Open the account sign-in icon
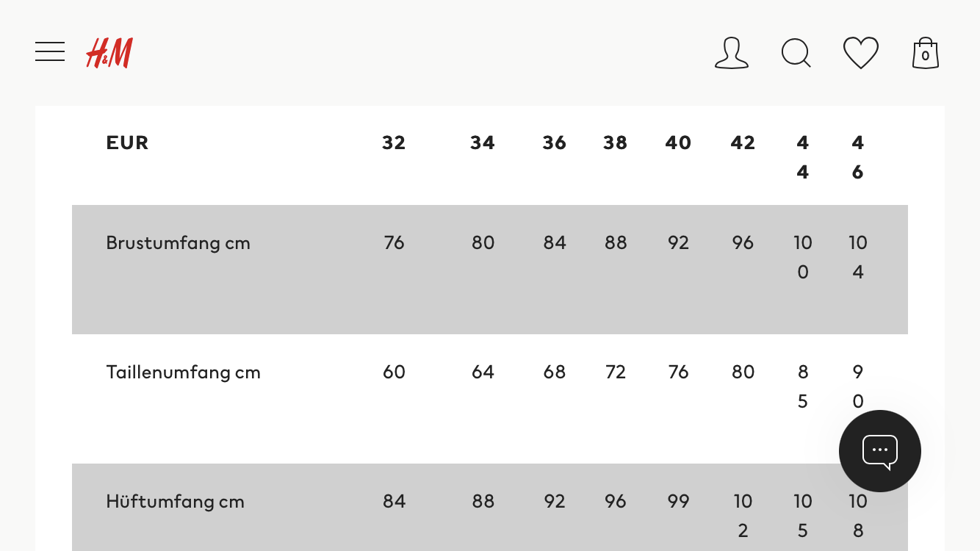The height and width of the screenshot is (551, 980). click(732, 53)
